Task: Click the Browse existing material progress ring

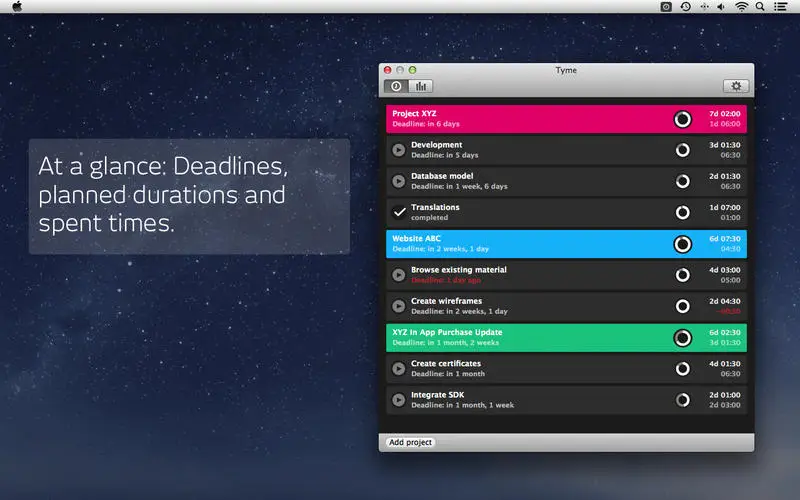Action: [x=682, y=275]
